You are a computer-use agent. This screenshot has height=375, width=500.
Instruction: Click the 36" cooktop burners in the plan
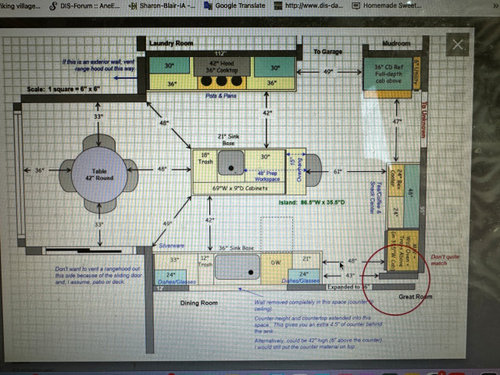click(222, 81)
